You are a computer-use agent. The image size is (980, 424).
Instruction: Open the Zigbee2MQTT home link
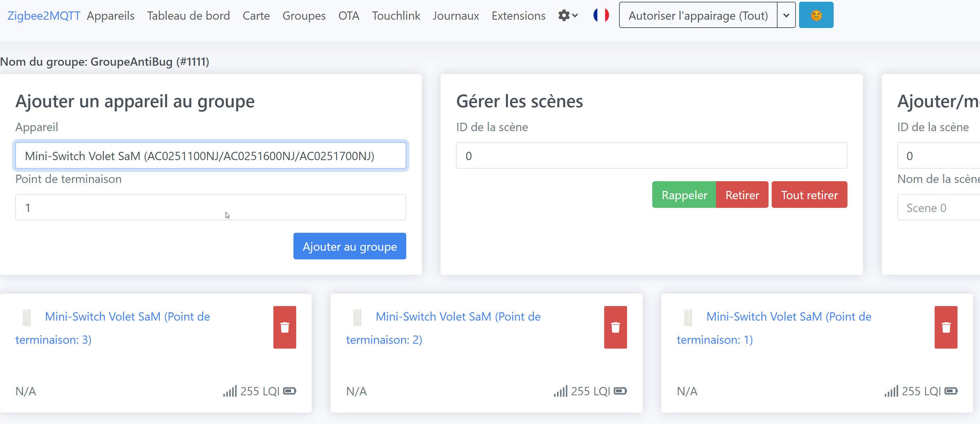pos(44,16)
